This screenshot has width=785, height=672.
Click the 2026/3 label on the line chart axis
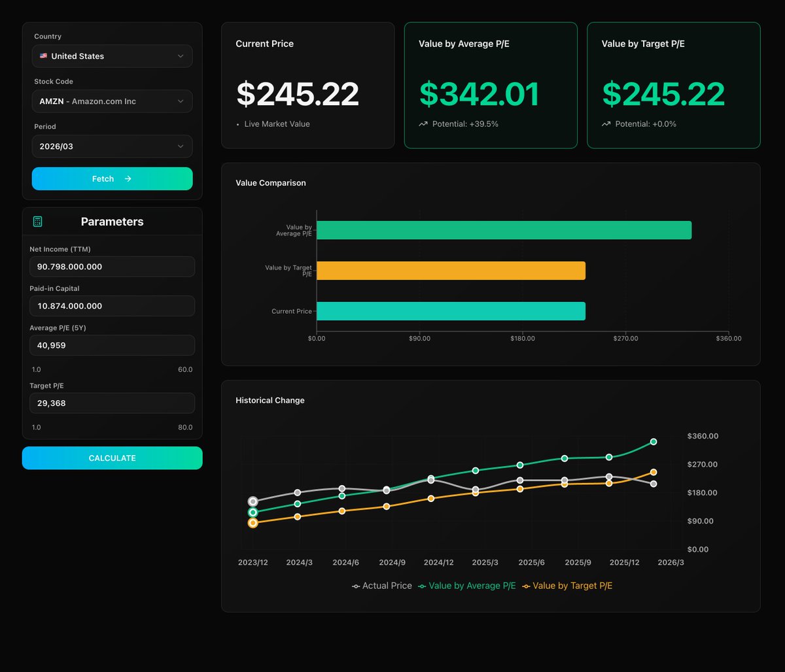pyautogui.click(x=671, y=562)
